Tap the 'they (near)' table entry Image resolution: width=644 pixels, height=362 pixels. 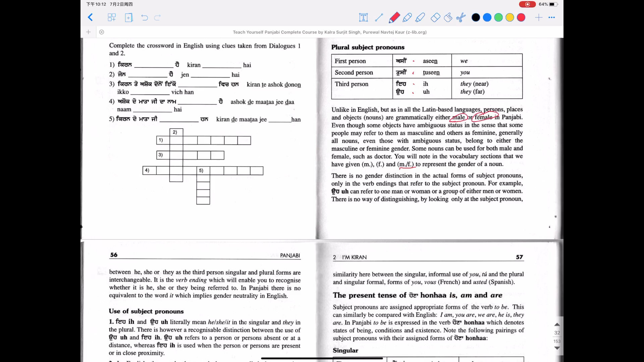coord(474,84)
